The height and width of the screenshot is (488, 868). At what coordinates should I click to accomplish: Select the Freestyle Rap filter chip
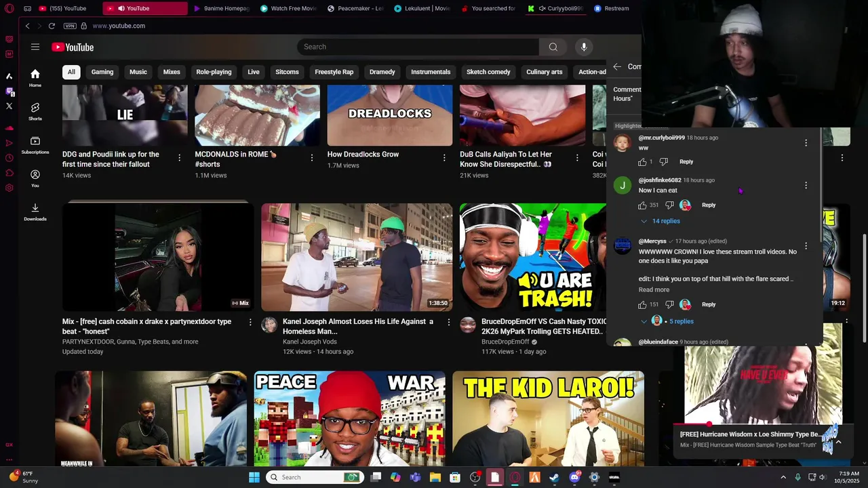pos(334,72)
